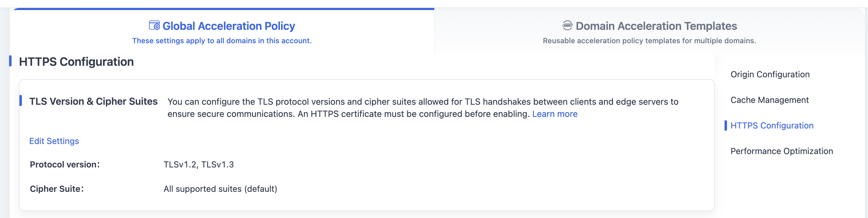868x218 pixels.
Task: Open the Domain Acceleration Templates tab title
Action: (x=656, y=26)
